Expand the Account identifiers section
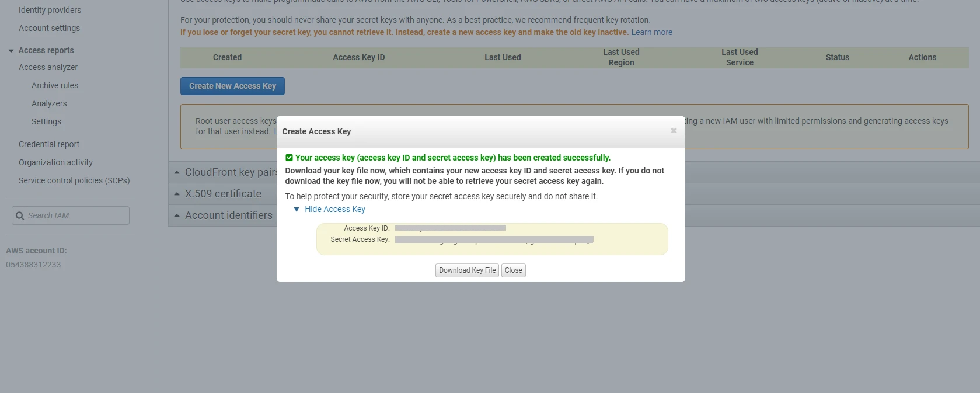Screen dimensions: 980x393 coord(228,215)
